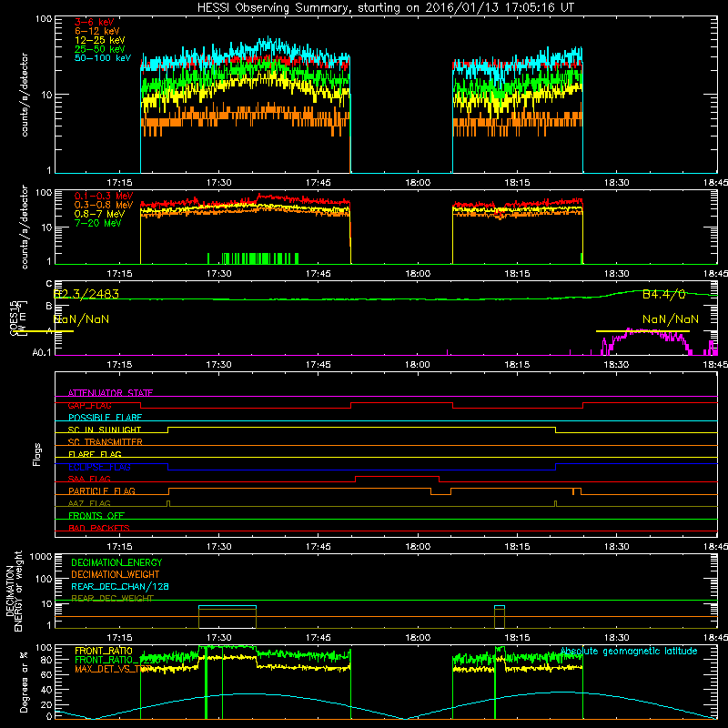Click the 0.1-0.3 MeV legend label
Image resolution: width=728 pixels, height=728 pixels.
point(104,196)
